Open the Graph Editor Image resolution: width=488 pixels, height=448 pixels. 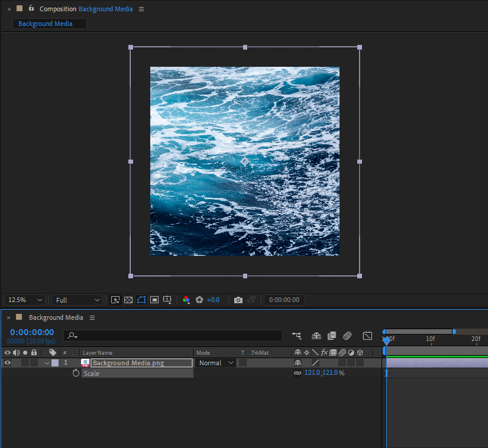pos(367,336)
